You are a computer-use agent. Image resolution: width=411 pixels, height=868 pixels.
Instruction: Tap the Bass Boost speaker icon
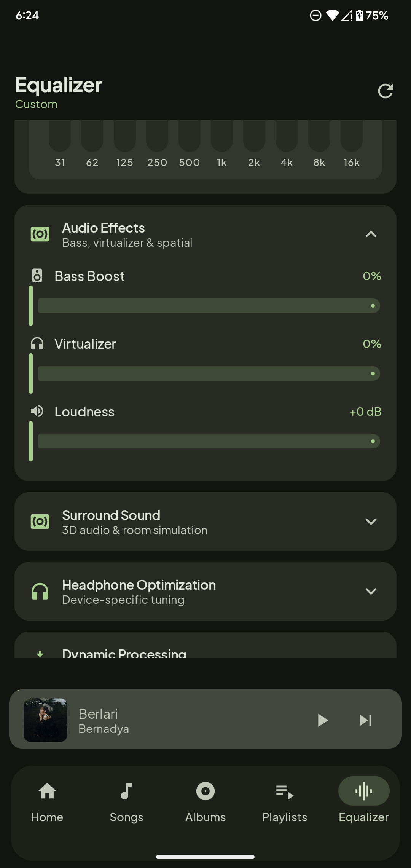coord(37,276)
